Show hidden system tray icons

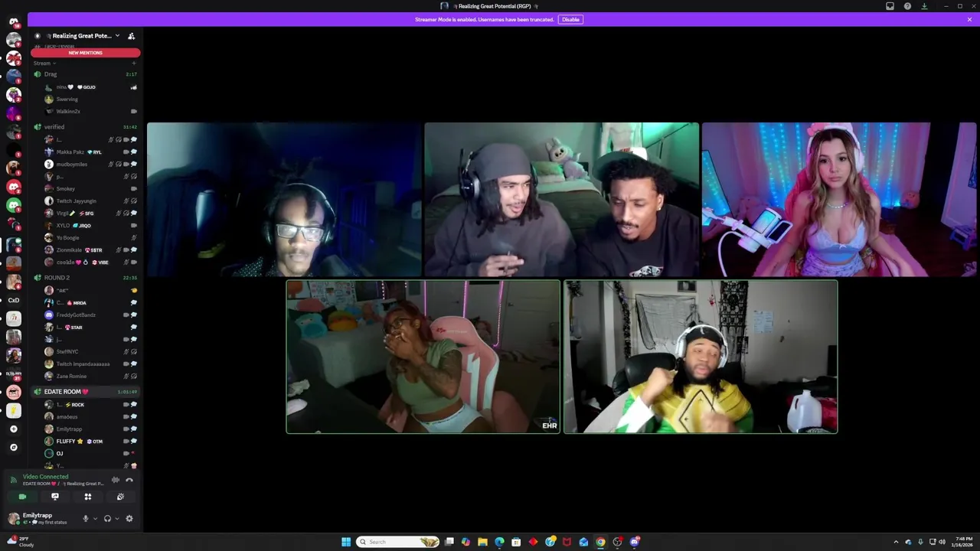pyautogui.click(x=896, y=542)
